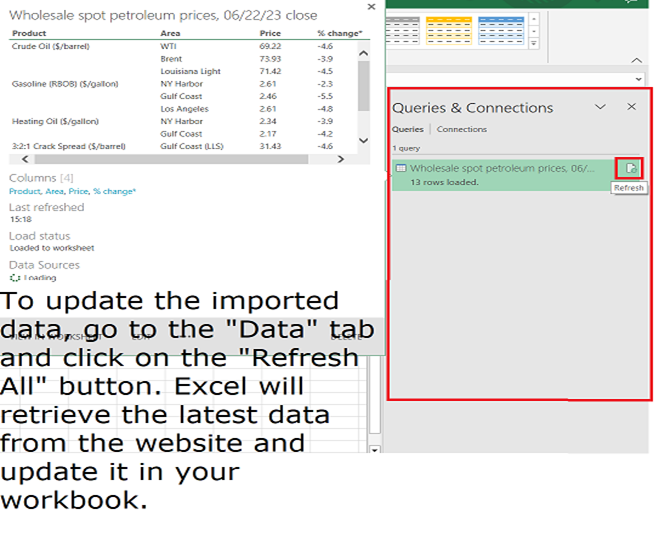Image resolution: width=659 pixels, height=552 pixels.
Task: Click the 13 rows loaded status text
Action: (444, 182)
